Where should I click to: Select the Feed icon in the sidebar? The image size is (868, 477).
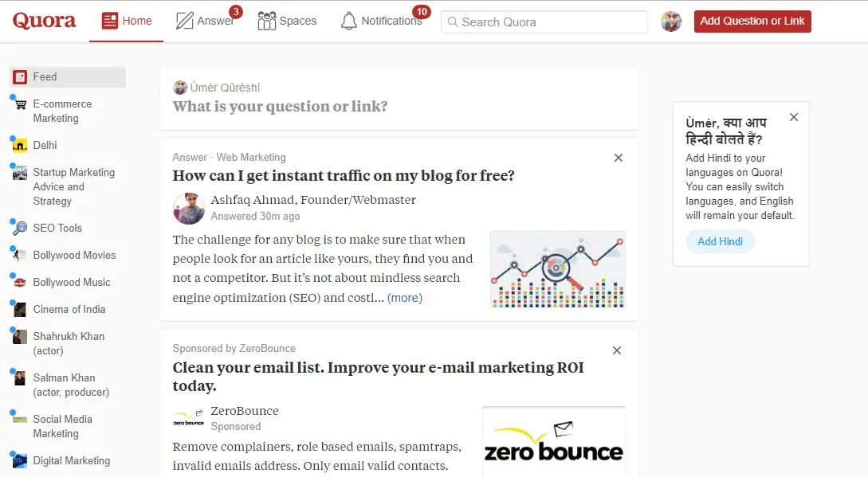pyautogui.click(x=22, y=76)
